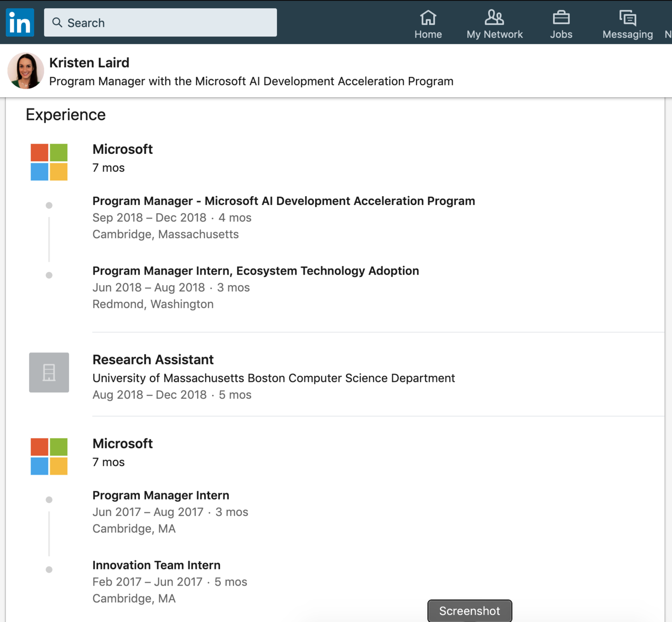Click the 'Cambridge, Massachusetts' location text
The height and width of the screenshot is (622, 672).
(x=165, y=235)
